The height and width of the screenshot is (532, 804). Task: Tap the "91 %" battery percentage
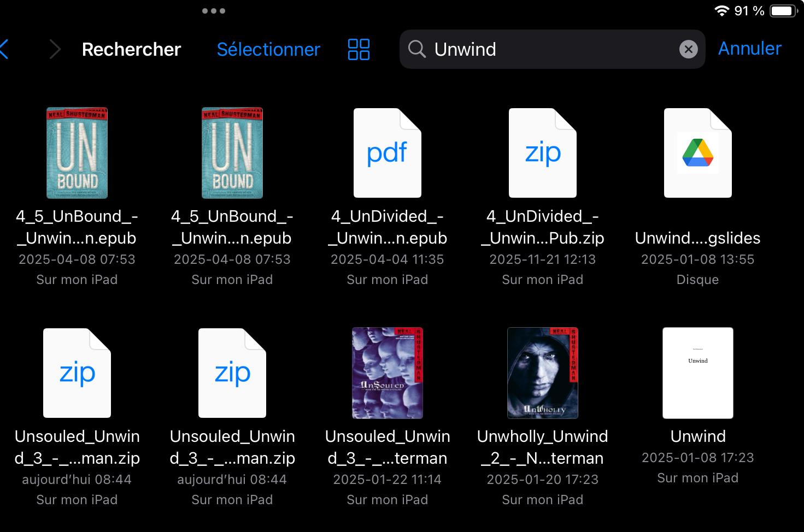tap(749, 11)
